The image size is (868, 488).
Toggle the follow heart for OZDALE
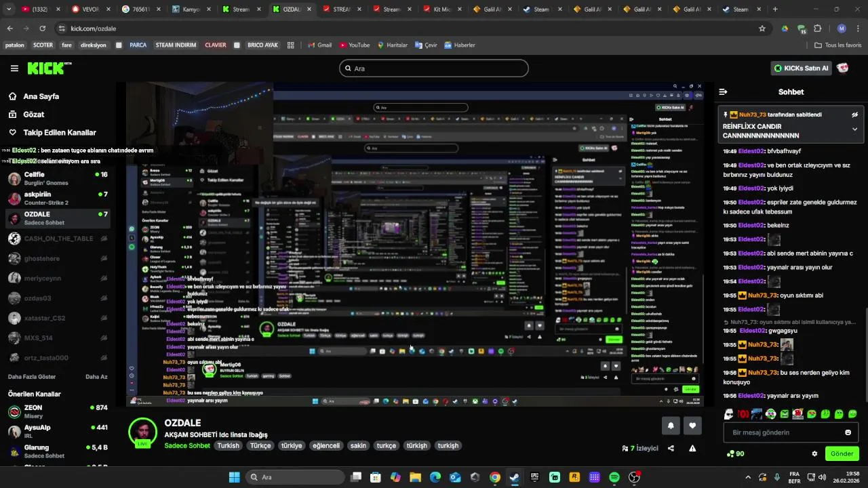click(692, 426)
